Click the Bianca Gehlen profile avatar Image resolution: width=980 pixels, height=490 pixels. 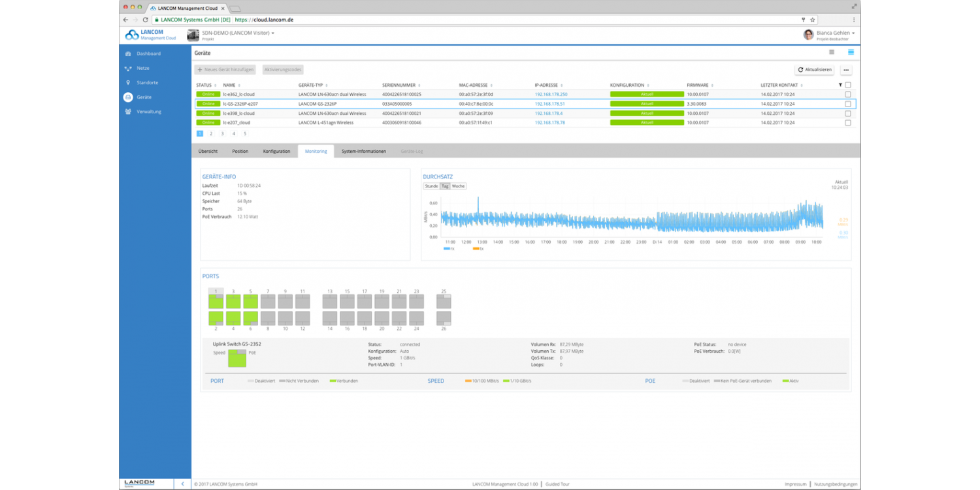click(809, 35)
